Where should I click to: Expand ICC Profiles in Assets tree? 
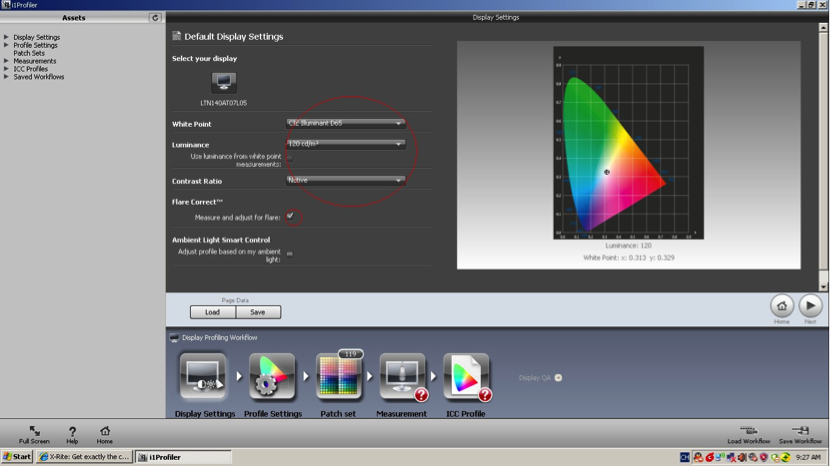7,69
